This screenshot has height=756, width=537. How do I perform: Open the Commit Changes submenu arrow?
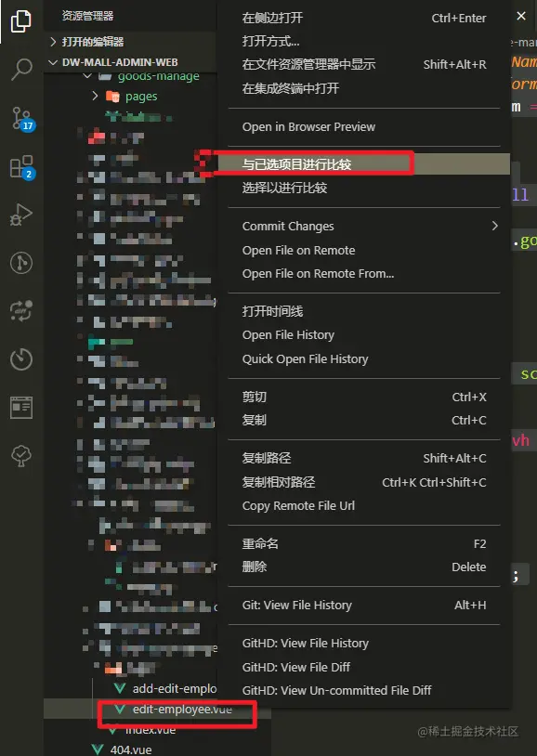pyautogui.click(x=494, y=226)
